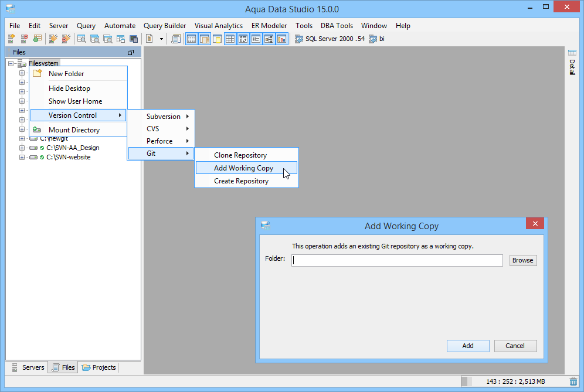Click Cancel in Add Working Copy dialog
This screenshot has height=392, width=584.
click(x=515, y=346)
